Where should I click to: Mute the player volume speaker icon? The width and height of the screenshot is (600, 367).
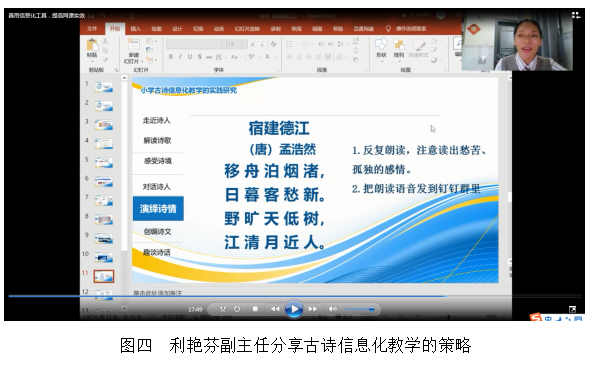click(x=333, y=309)
